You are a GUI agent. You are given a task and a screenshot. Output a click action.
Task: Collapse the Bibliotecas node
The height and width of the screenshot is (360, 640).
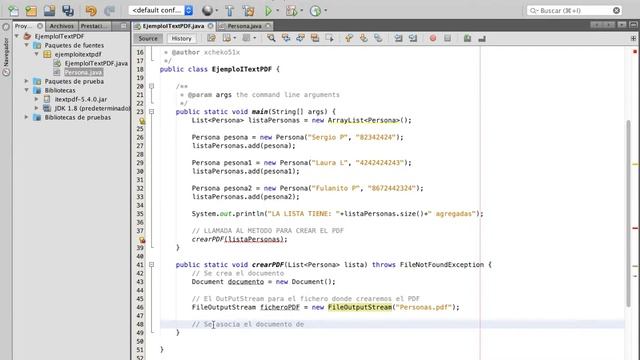click(27, 90)
